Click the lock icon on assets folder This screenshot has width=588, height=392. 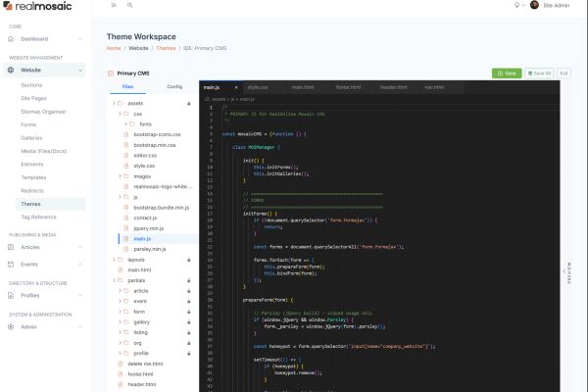coord(189,103)
